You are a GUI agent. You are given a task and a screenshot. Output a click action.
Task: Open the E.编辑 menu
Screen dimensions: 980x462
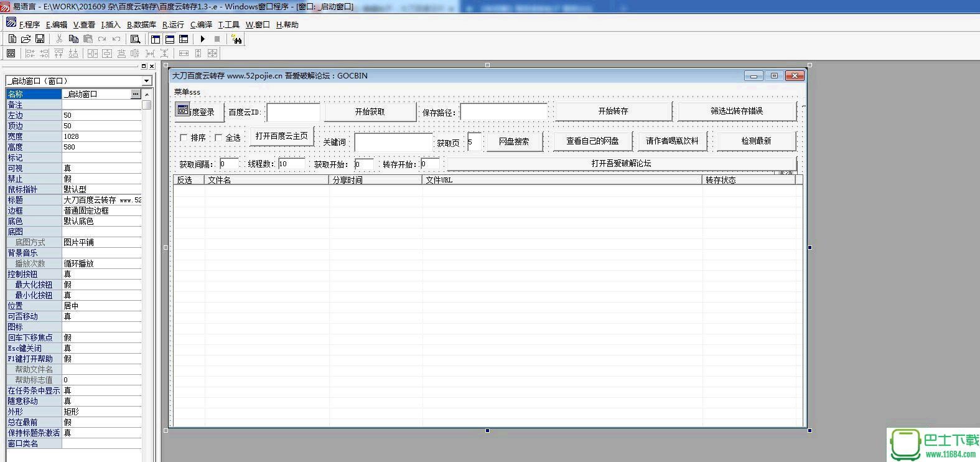click(57, 25)
